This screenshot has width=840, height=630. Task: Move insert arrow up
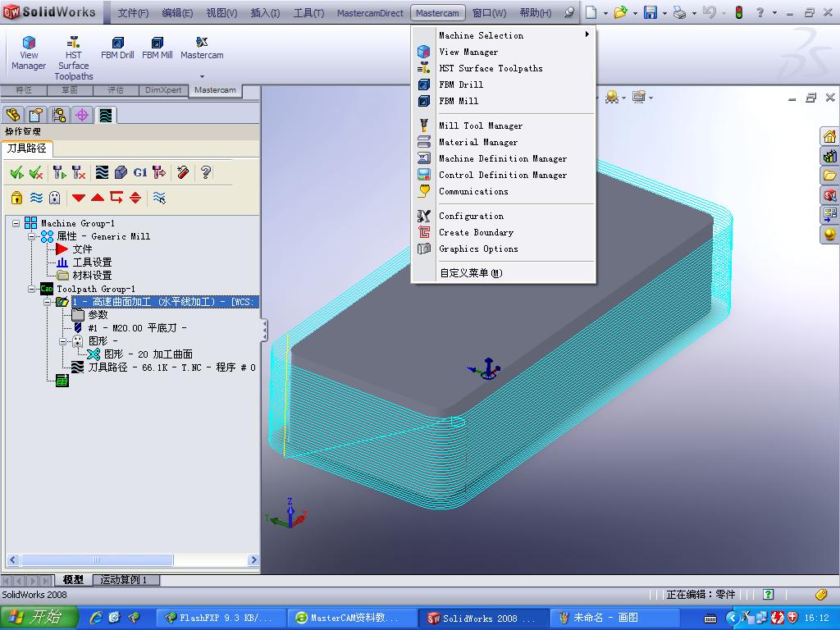coord(98,198)
